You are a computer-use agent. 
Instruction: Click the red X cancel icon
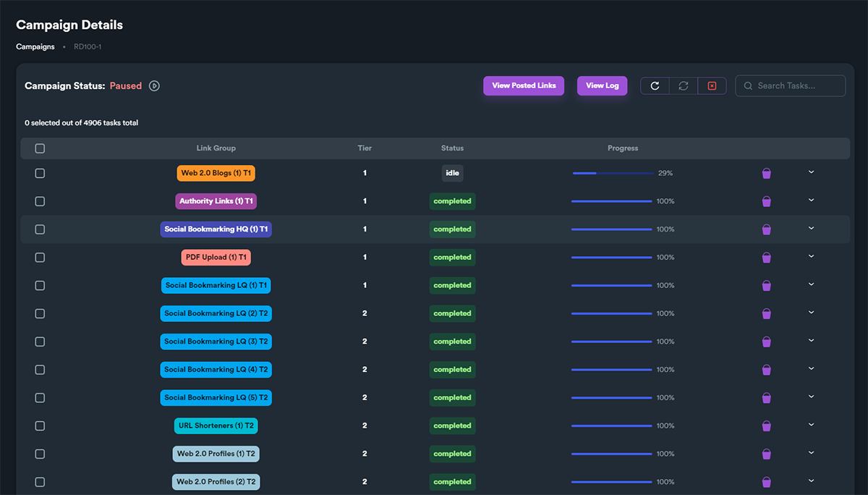(712, 86)
